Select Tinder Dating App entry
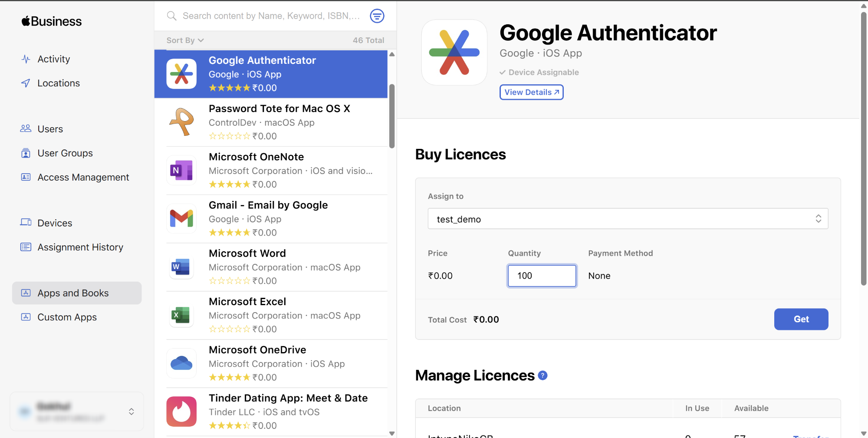 click(x=271, y=411)
